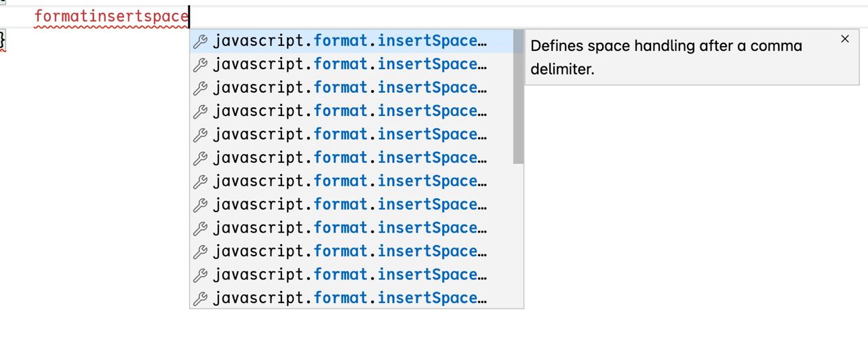868x352 pixels.
Task: Click the scrollbar track below the thumb
Action: click(518, 235)
